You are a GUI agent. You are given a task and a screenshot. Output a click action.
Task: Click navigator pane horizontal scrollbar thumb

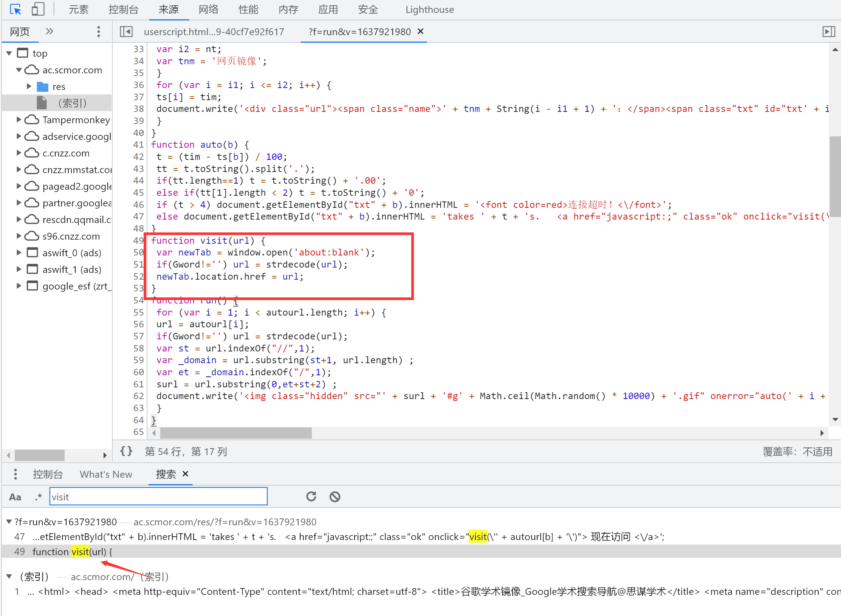[39, 455]
